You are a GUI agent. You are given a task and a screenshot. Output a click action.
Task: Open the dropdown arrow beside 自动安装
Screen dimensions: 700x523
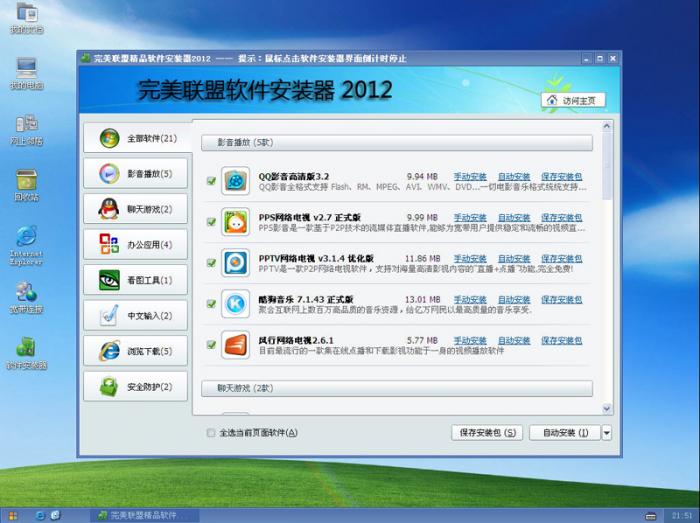607,433
